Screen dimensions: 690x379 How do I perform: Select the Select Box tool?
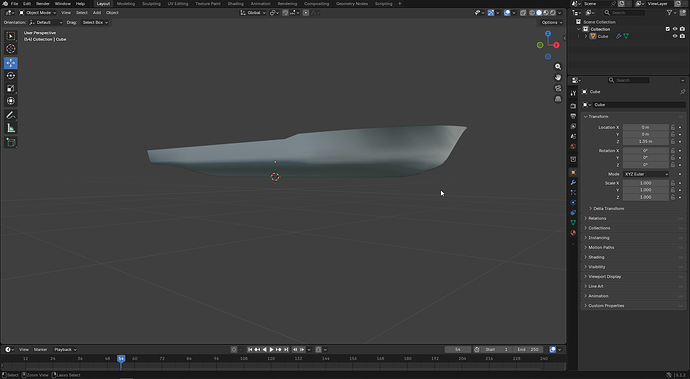tap(11, 36)
